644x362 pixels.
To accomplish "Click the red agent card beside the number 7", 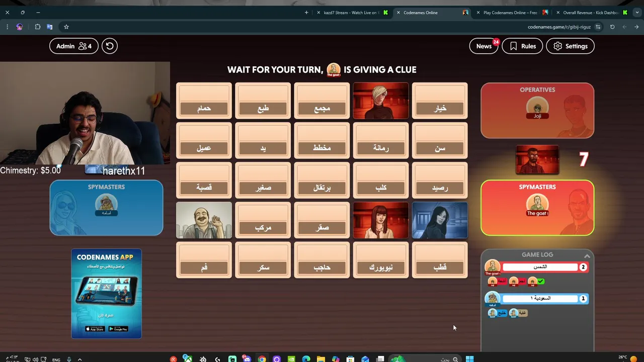I will [x=537, y=160].
